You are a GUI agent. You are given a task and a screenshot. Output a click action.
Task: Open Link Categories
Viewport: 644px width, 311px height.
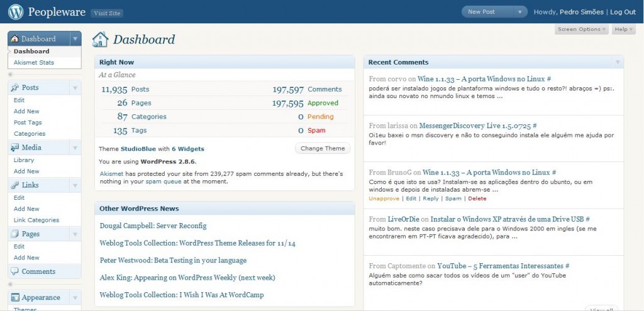click(36, 220)
